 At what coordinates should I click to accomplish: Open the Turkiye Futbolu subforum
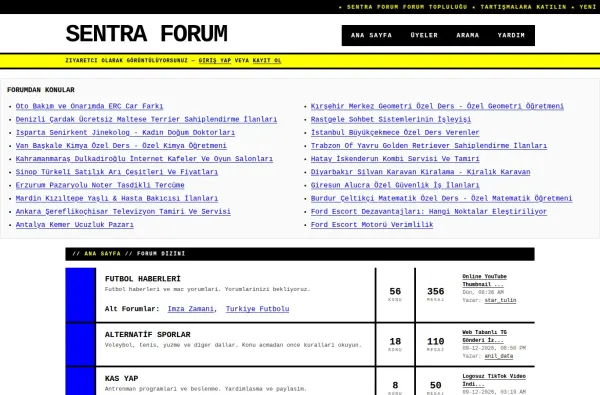[258, 309]
